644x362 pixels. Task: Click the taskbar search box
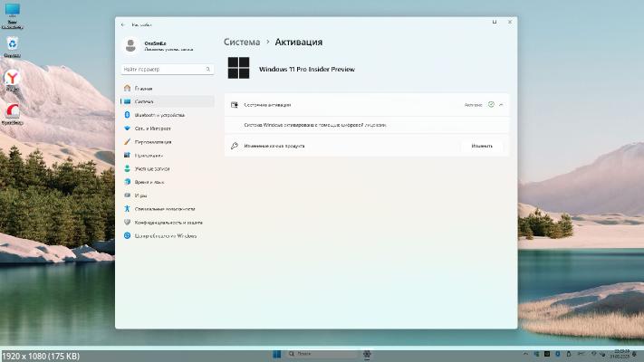(x=322, y=354)
